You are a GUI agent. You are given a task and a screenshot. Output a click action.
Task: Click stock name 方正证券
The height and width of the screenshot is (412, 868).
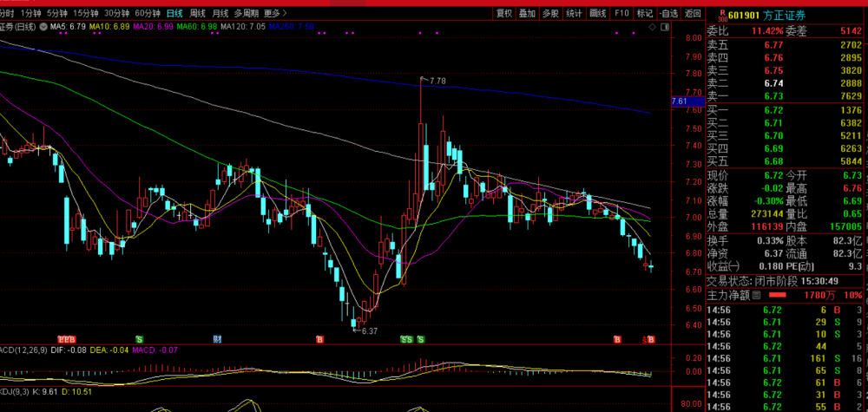(785, 16)
